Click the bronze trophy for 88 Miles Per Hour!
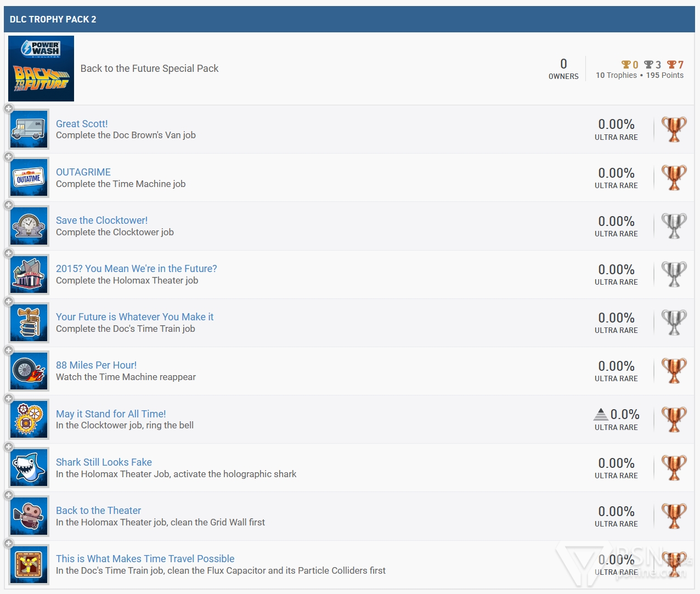700x594 pixels. 674,371
